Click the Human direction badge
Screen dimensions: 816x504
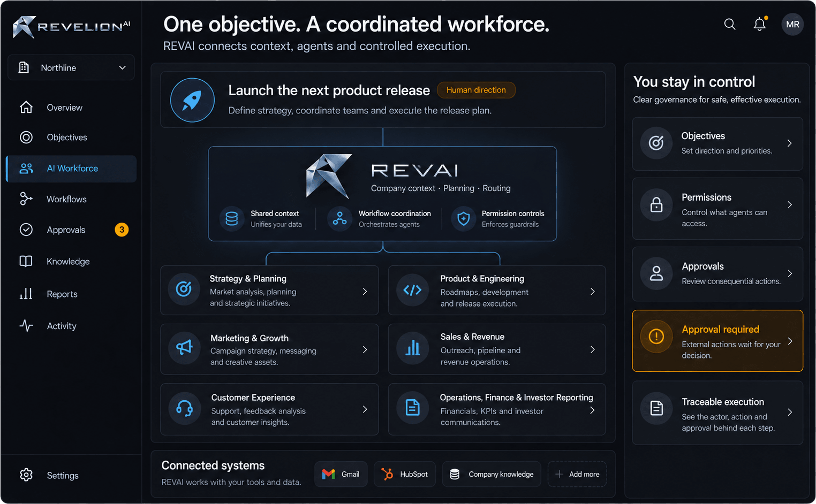pos(476,90)
